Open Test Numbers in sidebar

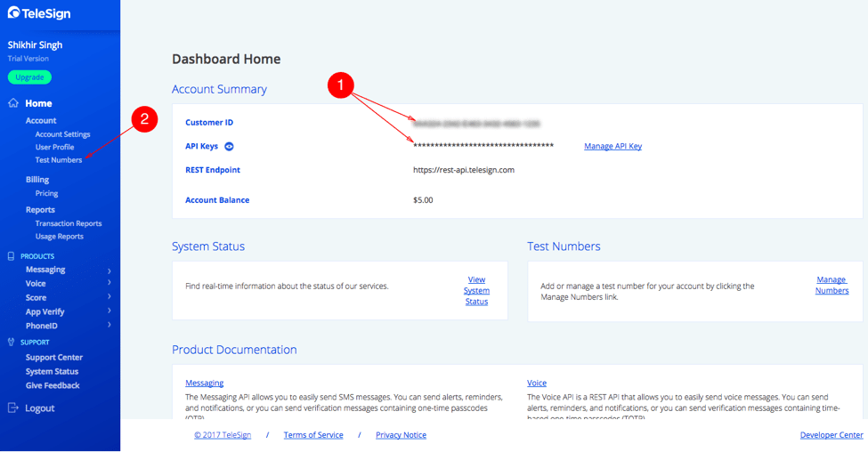click(x=59, y=160)
